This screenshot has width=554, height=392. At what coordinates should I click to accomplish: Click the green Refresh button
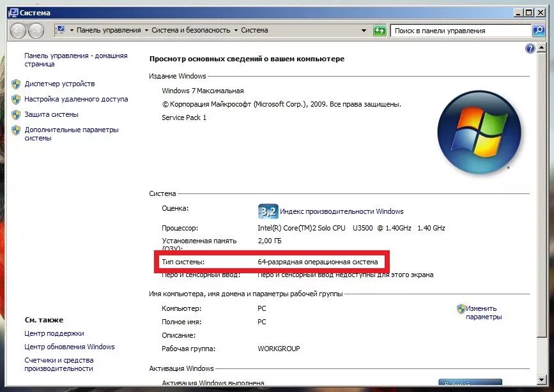point(380,31)
